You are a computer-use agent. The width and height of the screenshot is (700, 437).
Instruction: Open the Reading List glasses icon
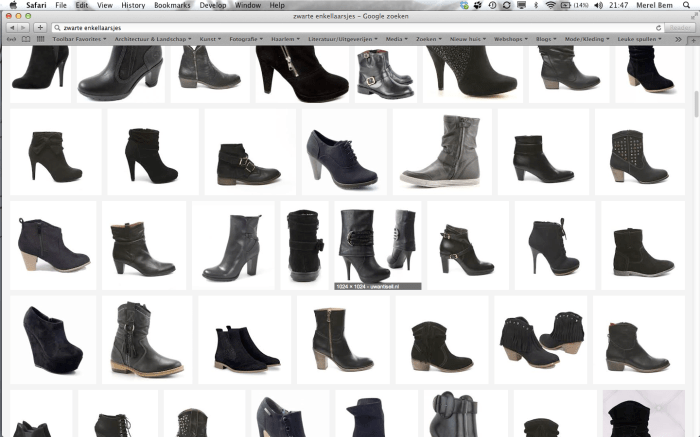(10, 39)
